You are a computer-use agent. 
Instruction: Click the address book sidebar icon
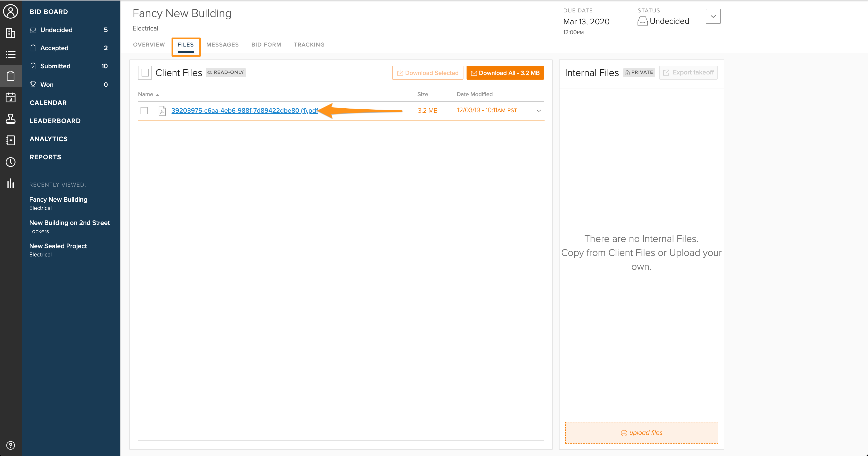pyautogui.click(x=10, y=140)
